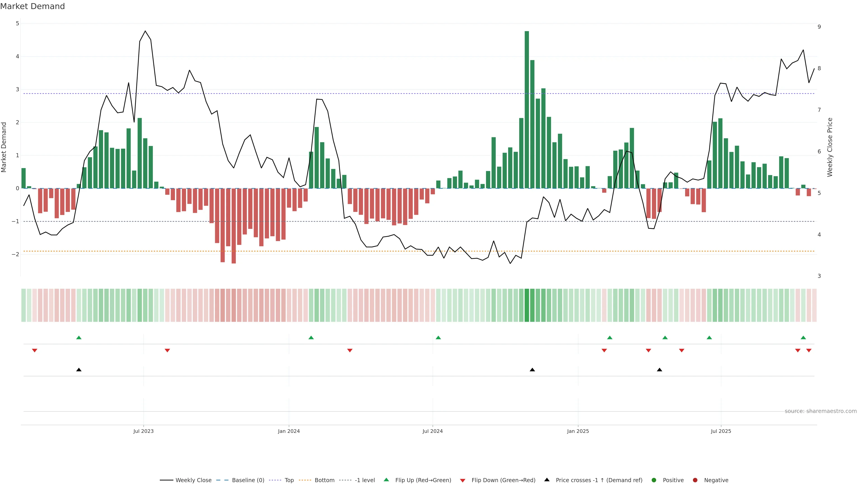868x488 pixels.
Task: Click the darkest green heatmap cell
Action: point(527,305)
